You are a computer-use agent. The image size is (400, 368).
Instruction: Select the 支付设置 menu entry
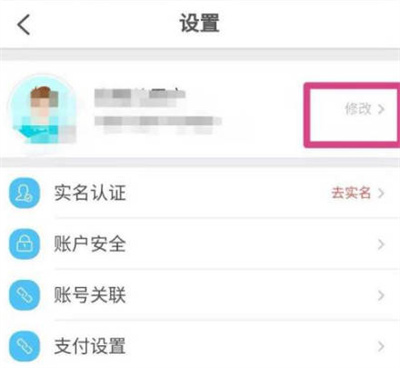[x=200, y=346]
